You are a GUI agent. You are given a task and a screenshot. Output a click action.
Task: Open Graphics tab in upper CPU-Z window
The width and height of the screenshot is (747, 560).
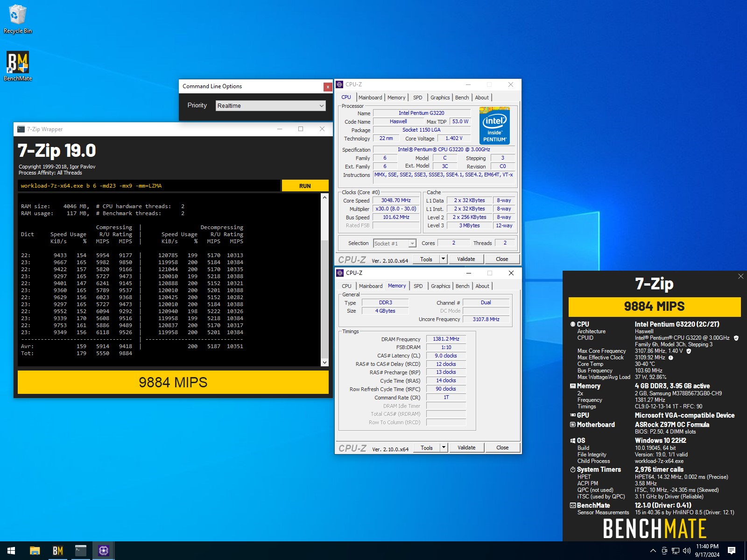click(x=440, y=98)
